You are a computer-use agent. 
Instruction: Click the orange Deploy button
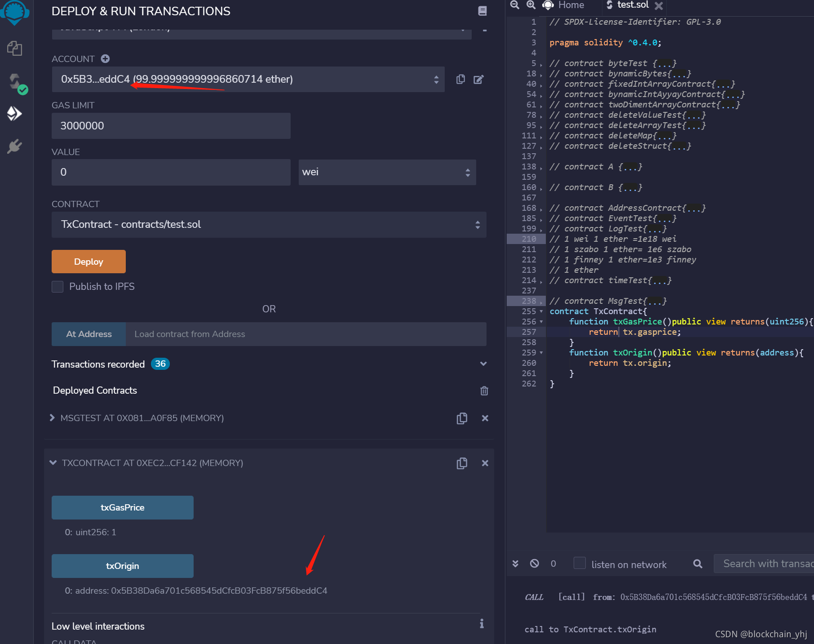(x=88, y=262)
